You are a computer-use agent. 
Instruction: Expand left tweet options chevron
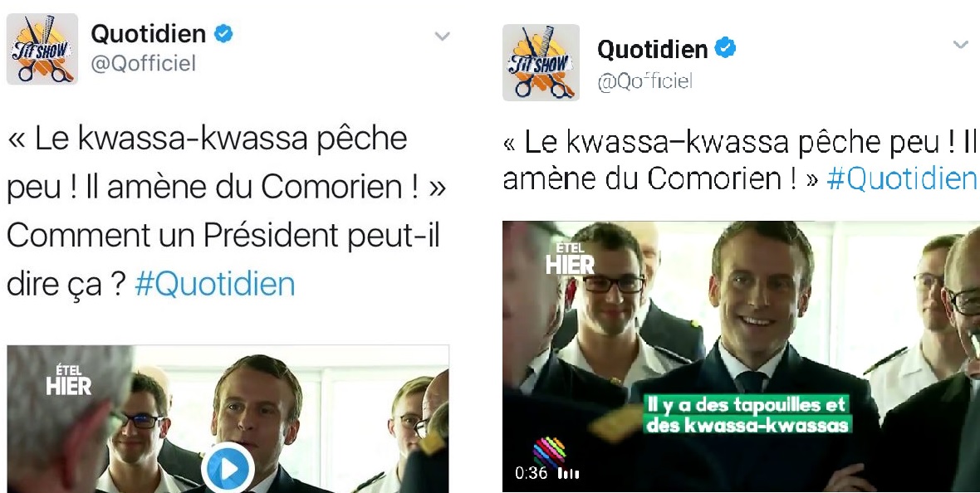pyautogui.click(x=442, y=37)
